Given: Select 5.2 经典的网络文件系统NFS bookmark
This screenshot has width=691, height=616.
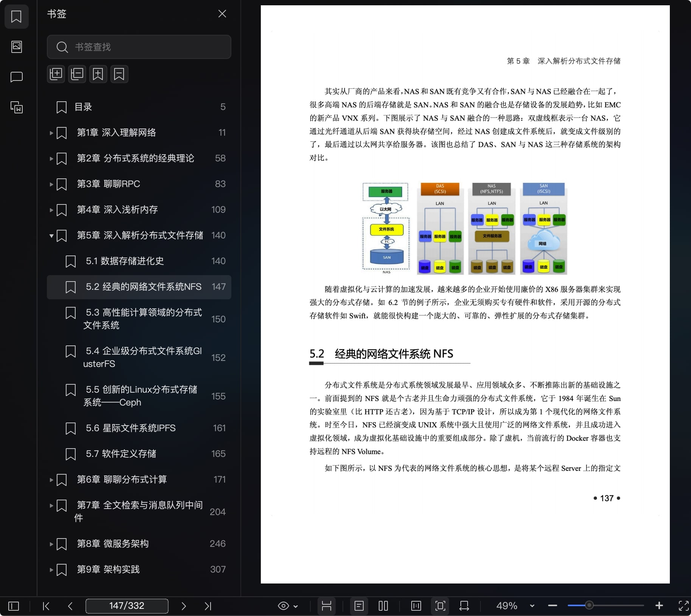Looking at the screenshot, I should click(x=139, y=287).
